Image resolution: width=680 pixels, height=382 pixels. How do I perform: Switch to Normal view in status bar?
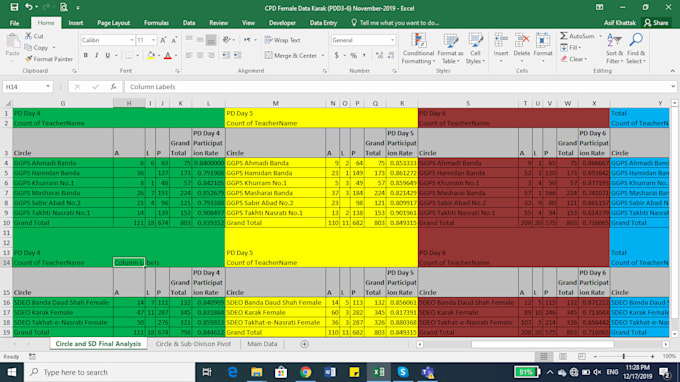(543, 356)
